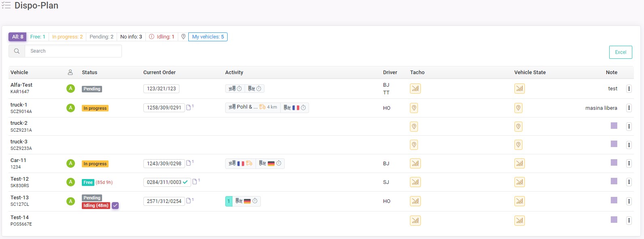Filter by Pending: 2 vehicles
Viewport: 644px width, 239px height.
coord(101,37)
